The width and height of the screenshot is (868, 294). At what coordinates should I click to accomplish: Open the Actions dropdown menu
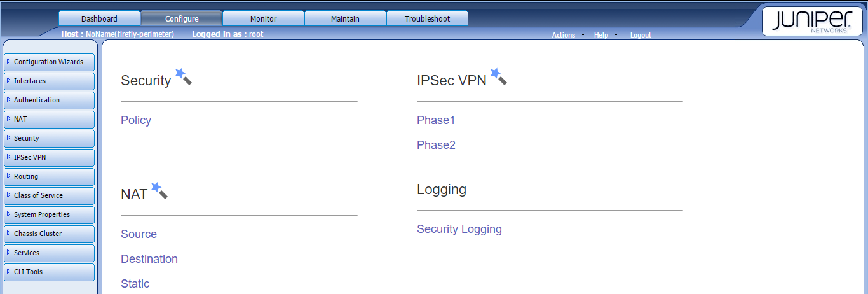pos(567,35)
